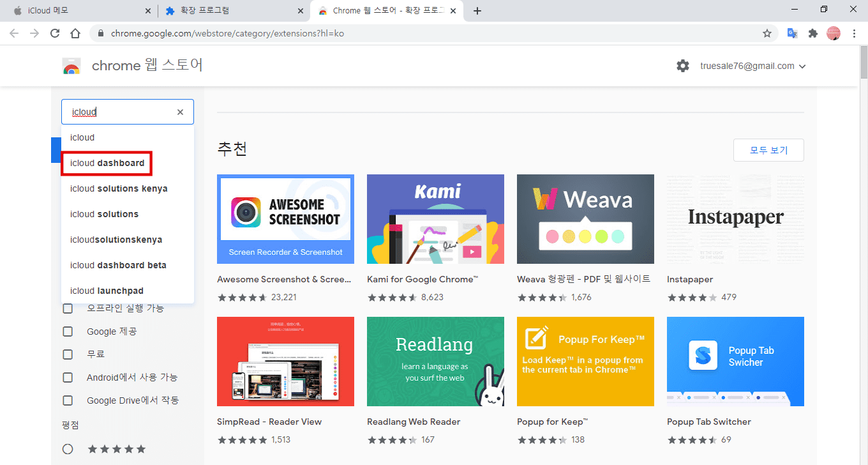The width and height of the screenshot is (868, 465).
Task: Click the 8,623 ratings count
Action: (432, 297)
